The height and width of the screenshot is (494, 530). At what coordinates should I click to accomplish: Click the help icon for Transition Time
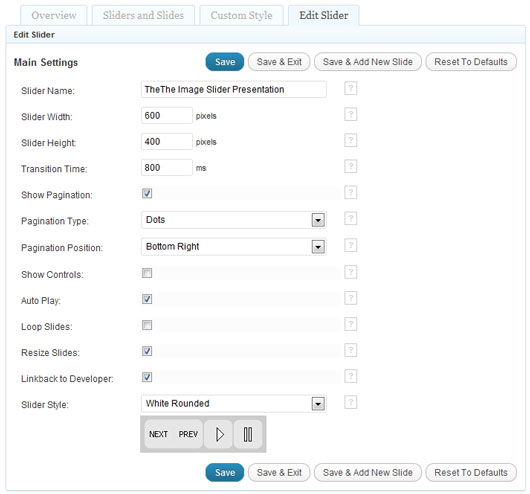coord(351,167)
